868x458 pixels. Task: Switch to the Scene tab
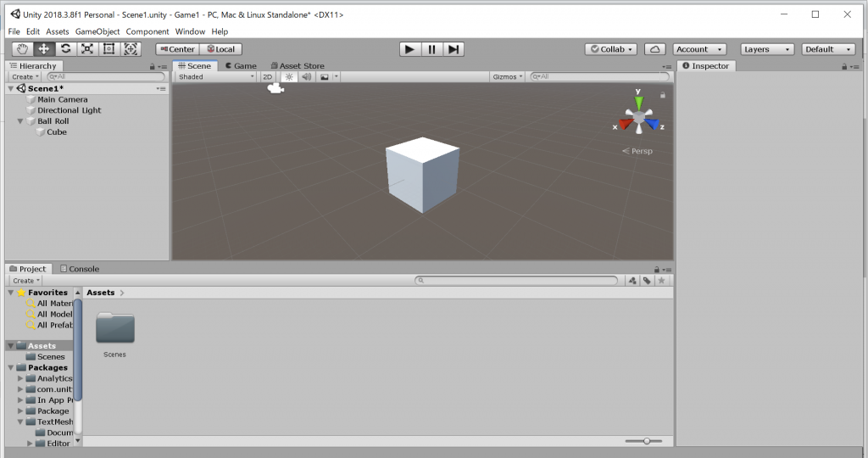pos(195,65)
